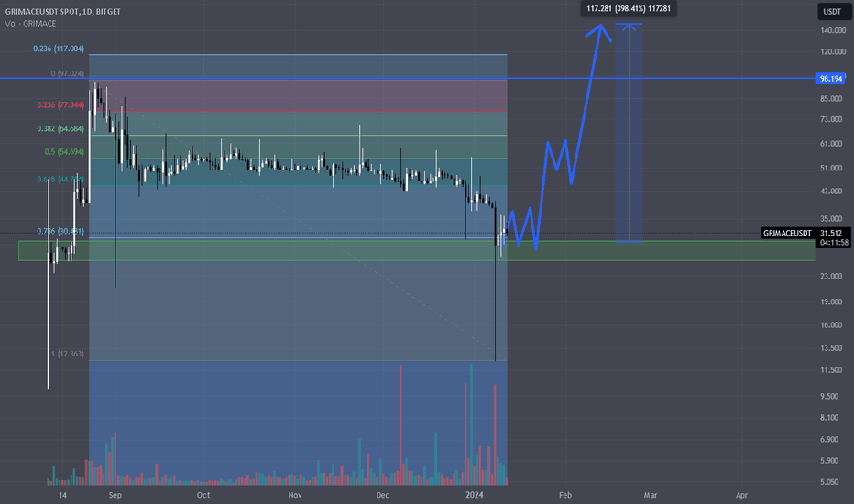Click the 35.000 price axis value
Viewport: 854px width, 504px height.
point(831,218)
